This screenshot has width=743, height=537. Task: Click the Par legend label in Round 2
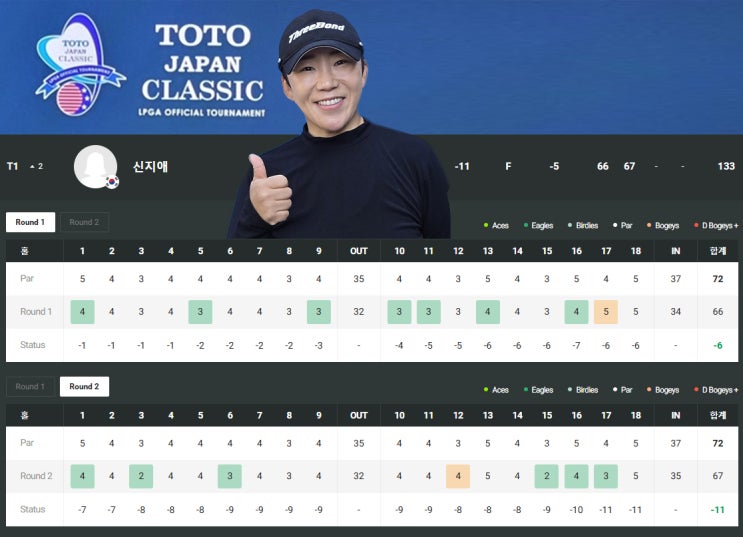click(626, 390)
